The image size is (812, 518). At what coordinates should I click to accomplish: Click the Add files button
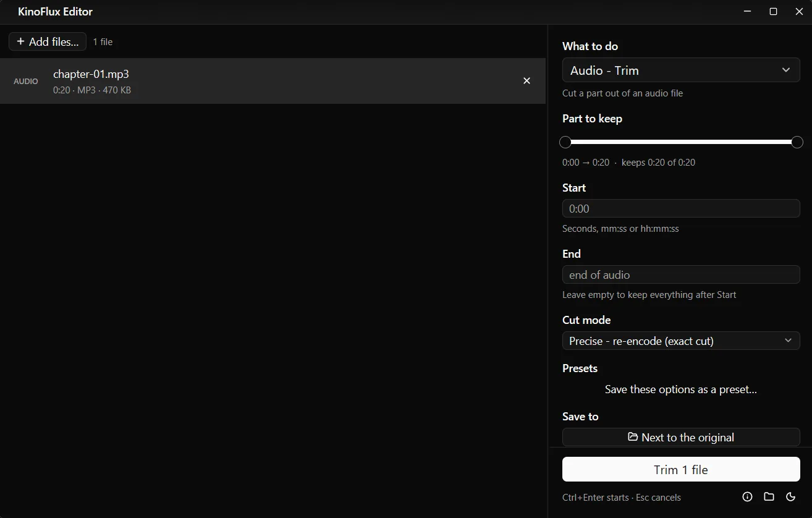tap(48, 41)
